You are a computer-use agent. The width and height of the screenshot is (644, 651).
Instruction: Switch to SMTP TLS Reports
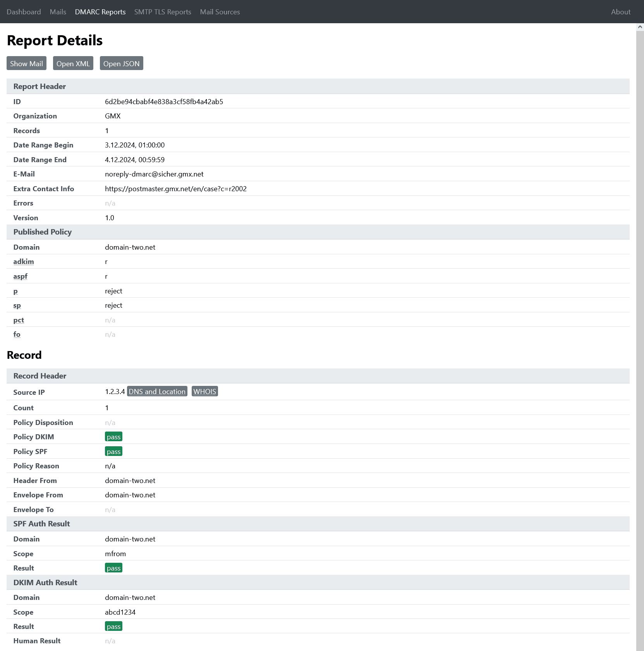[163, 12]
